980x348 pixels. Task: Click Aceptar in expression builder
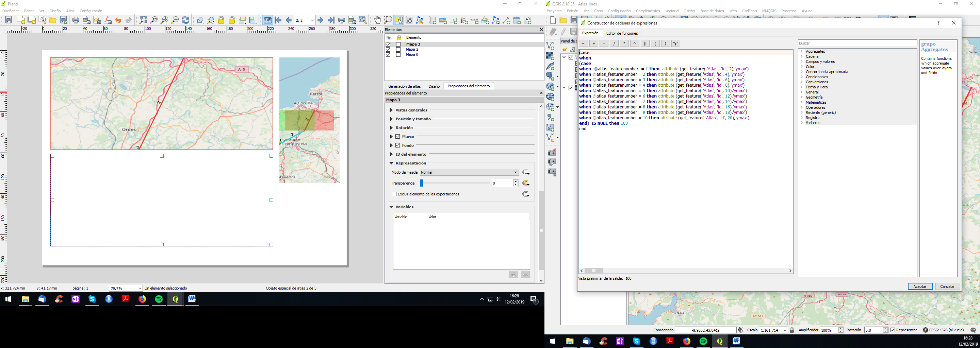click(920, 286)
